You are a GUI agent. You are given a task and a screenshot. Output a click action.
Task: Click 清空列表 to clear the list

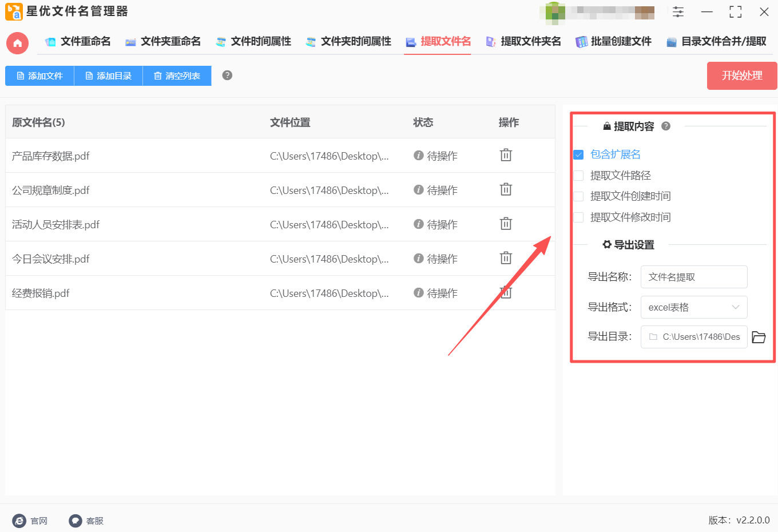(177, 75)
